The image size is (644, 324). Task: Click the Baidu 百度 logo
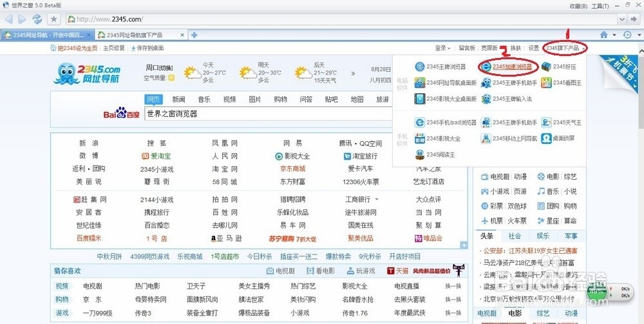(x=122, y=113)
